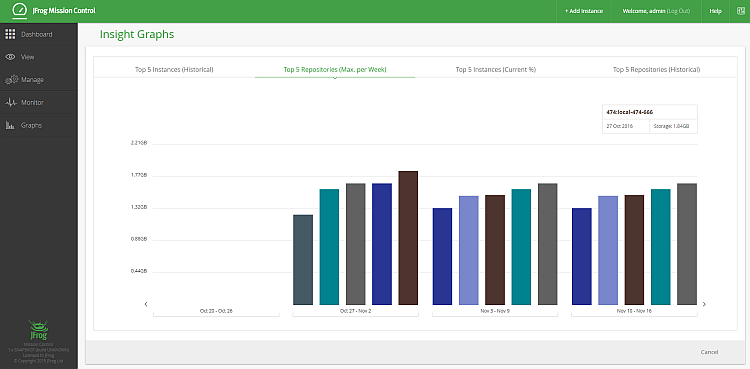
Task: Go to previous week with left chevron
Action: click(x=145, y=304)
